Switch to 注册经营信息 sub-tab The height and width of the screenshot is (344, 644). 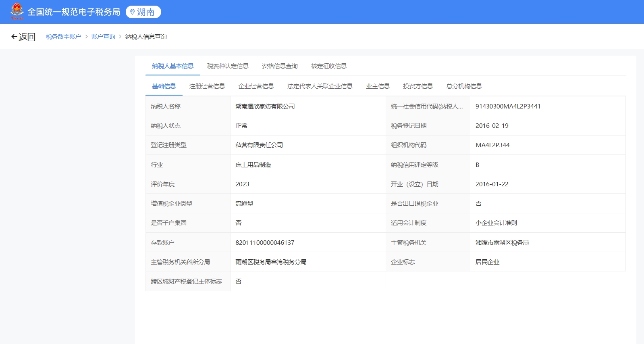click(x=207, y=86)
